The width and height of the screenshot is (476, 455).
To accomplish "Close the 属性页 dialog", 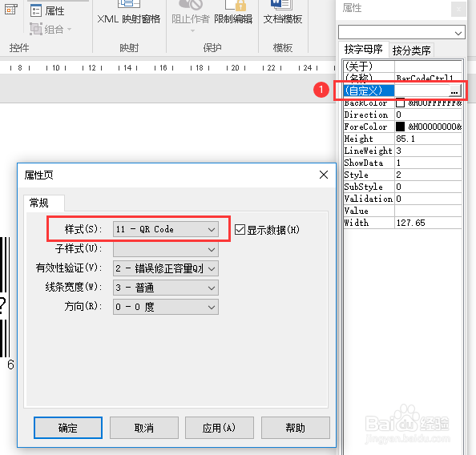I will coord(324,175).
